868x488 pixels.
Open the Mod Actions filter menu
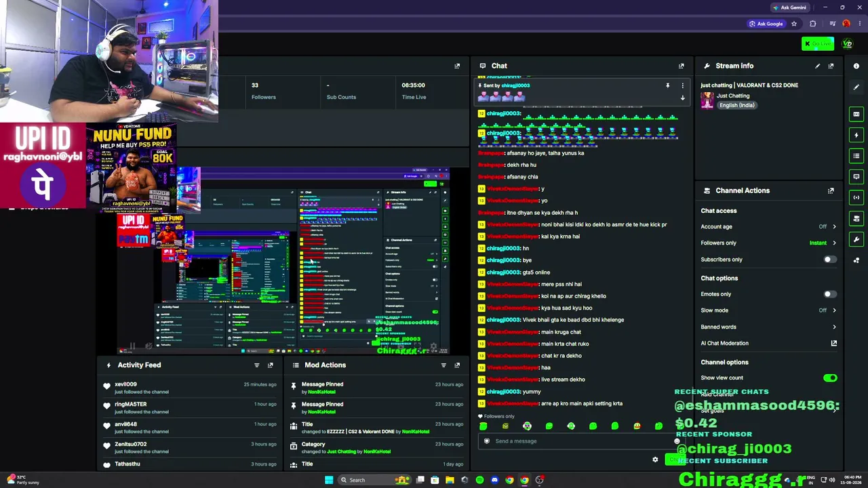443,365
